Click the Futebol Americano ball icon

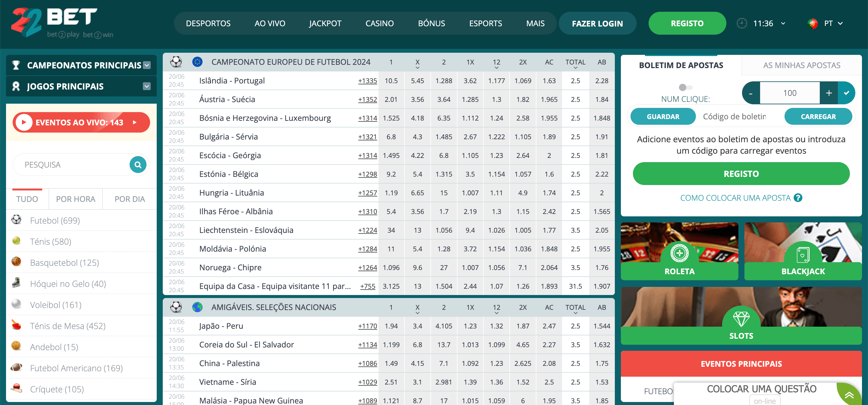pyautogui.click(x=16, y=367)
